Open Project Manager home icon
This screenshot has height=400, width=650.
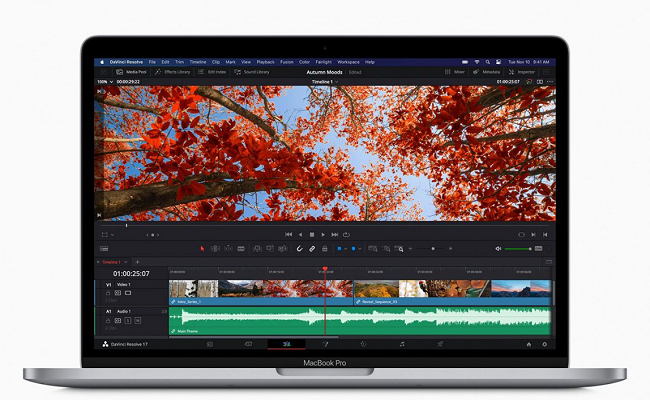pos(529,344)
